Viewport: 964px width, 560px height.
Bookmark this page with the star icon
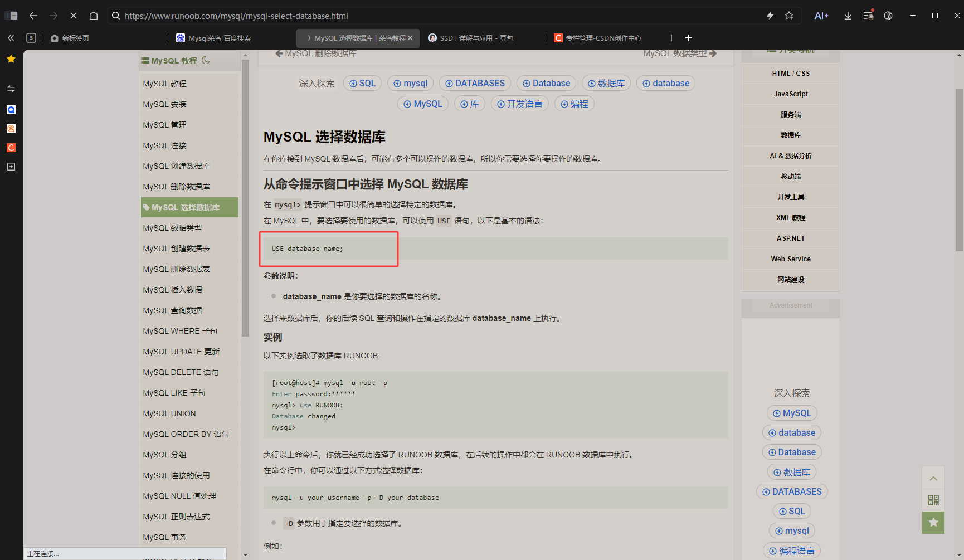789,16
